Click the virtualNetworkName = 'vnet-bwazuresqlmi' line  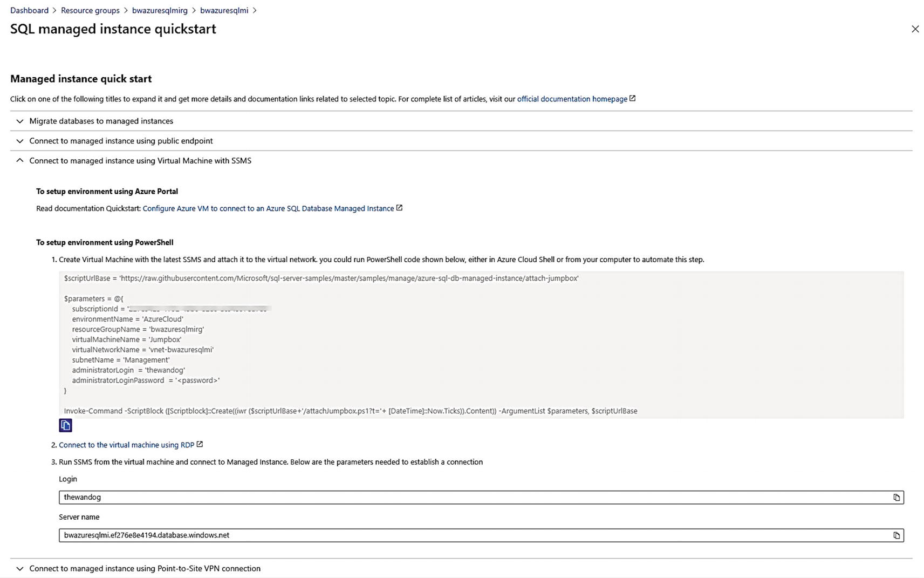[x=143, y=350]
